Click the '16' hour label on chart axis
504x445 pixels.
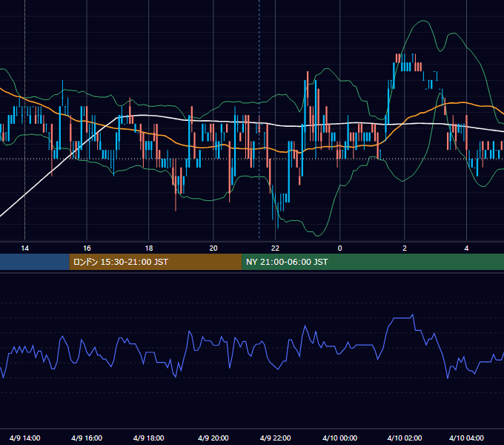(87, 248)
